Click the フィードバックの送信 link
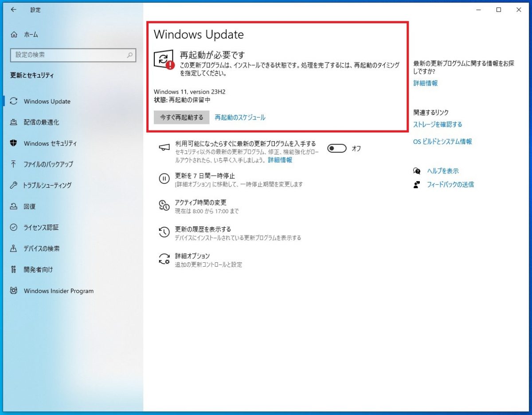This screenshot has height=415, width=532. point(450,184)
